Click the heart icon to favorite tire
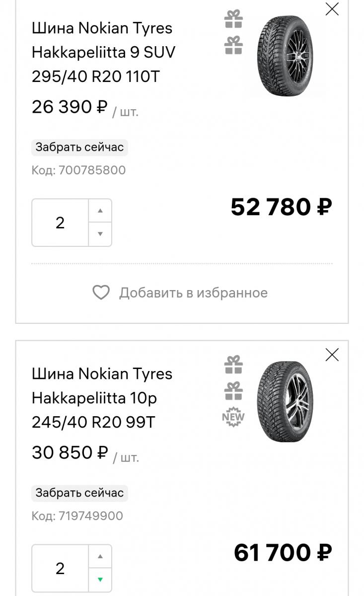Screen dimensions: 364x596 coord(101,293)
